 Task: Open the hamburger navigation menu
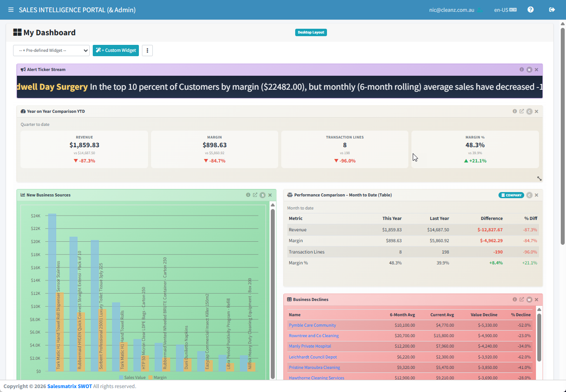click(10, 10)
